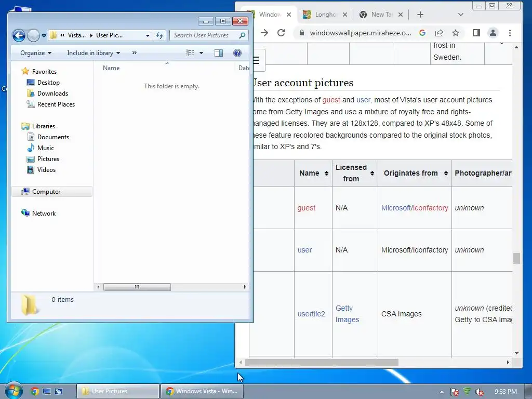Open the Windows Start button
Viewport: 532px width, 399px height.
click(x=13, y=391)
